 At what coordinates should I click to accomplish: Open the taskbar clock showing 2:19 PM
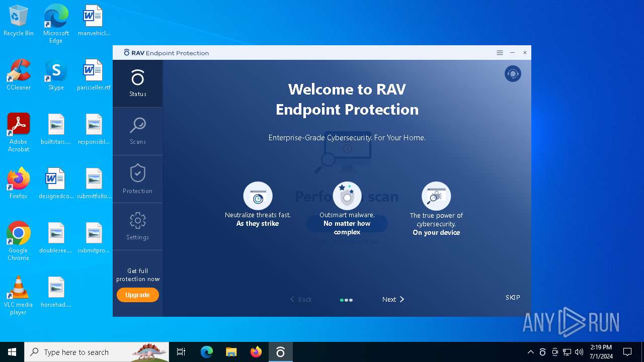point(601,352)
